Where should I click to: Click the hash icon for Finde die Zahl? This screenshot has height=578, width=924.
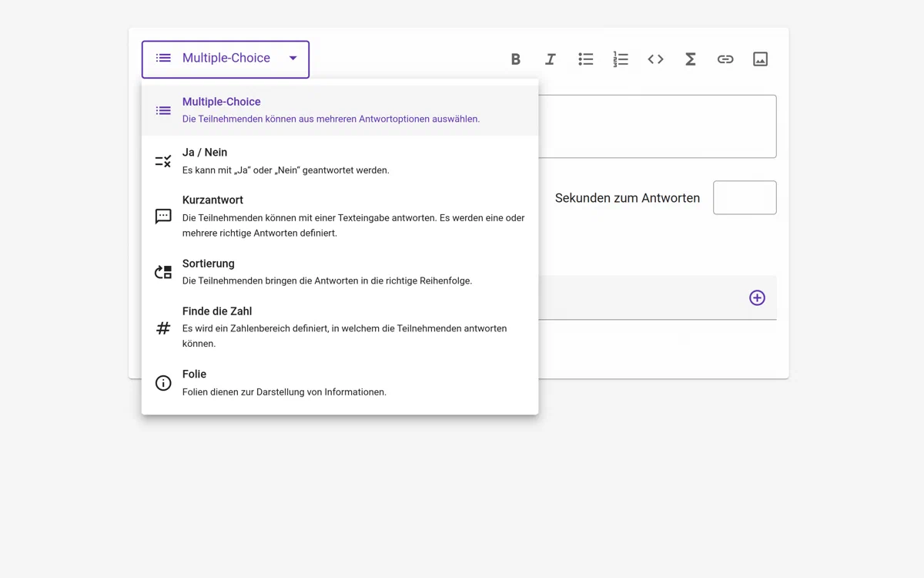point(163,328)
